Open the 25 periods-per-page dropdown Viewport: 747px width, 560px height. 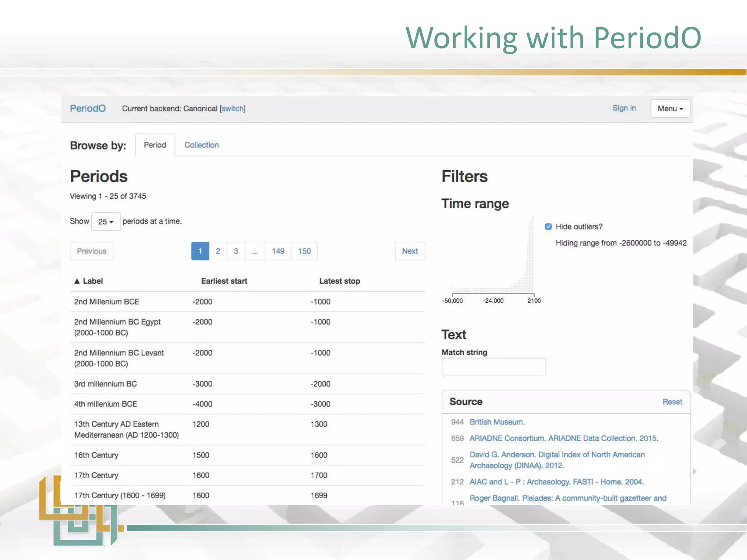coord(106,222)
